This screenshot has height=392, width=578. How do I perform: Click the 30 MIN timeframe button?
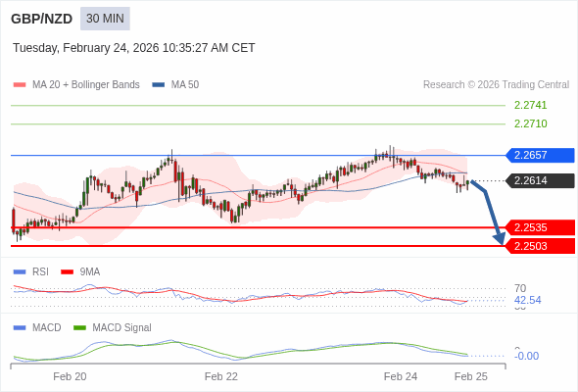click(105, 19)
